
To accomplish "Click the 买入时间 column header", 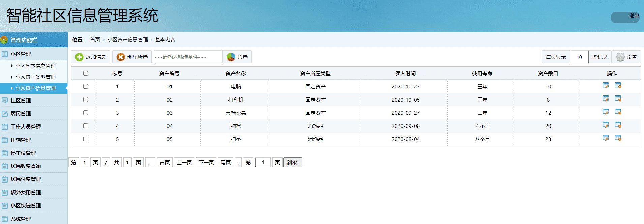I will tap(405, 73).
